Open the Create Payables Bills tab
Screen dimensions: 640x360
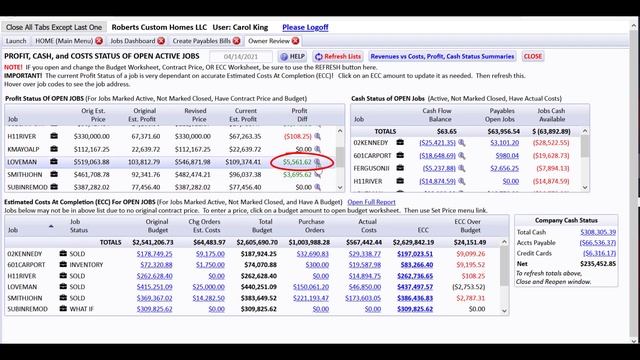click(202, 41)
